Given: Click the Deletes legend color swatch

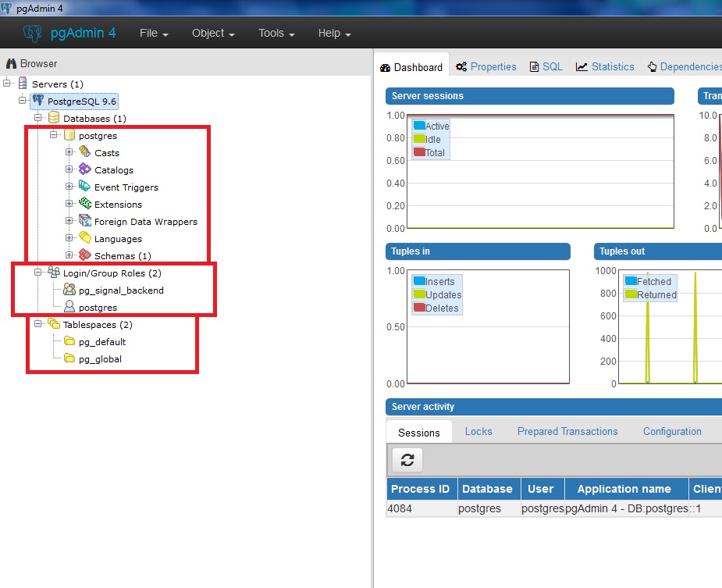Looking at the screenshot, I should [419, 308].
